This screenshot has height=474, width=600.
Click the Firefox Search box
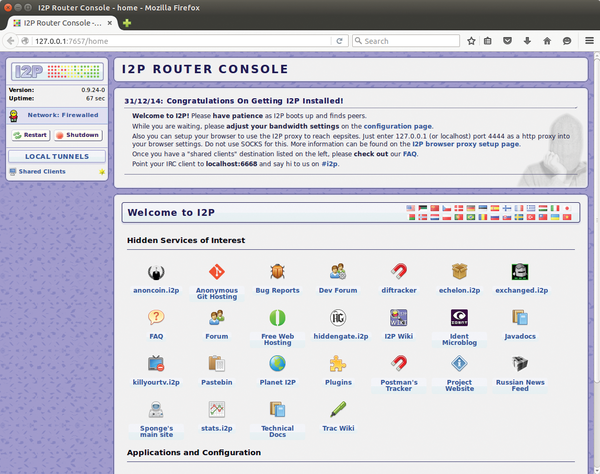pos(406,41)
